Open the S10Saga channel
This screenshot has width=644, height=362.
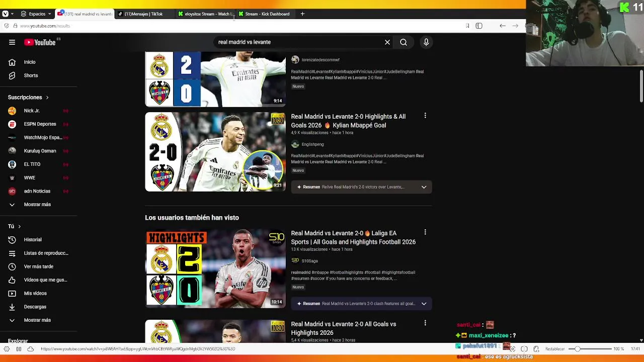309,261
